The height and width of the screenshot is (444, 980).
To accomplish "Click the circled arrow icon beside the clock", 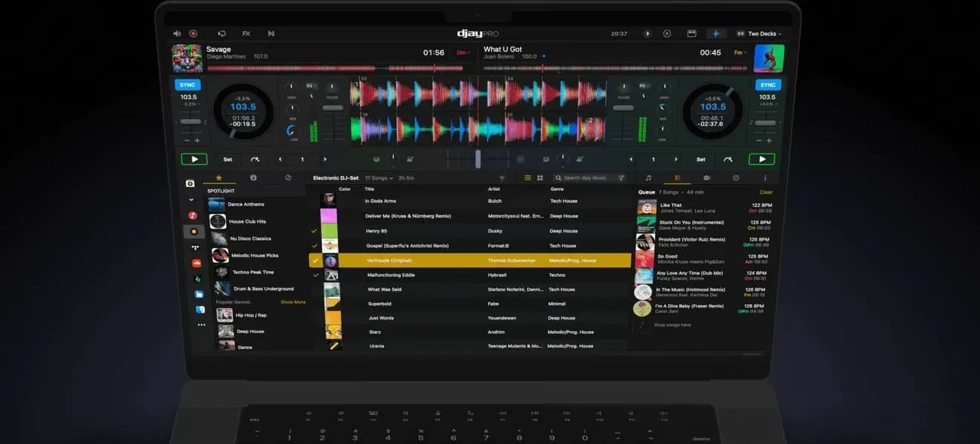I will pyautogui.click(x=647, y=33).
